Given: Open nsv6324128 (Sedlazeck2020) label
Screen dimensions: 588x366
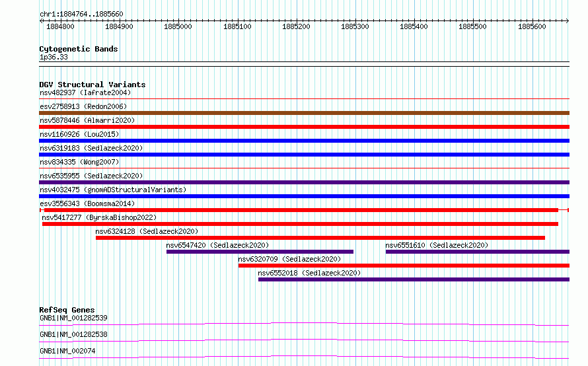Looking at the screenshot, I should [147, 231].
